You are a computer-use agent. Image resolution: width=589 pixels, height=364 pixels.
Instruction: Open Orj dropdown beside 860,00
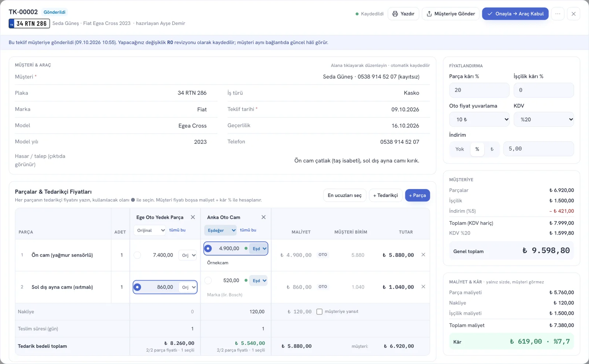click(188, 287)
